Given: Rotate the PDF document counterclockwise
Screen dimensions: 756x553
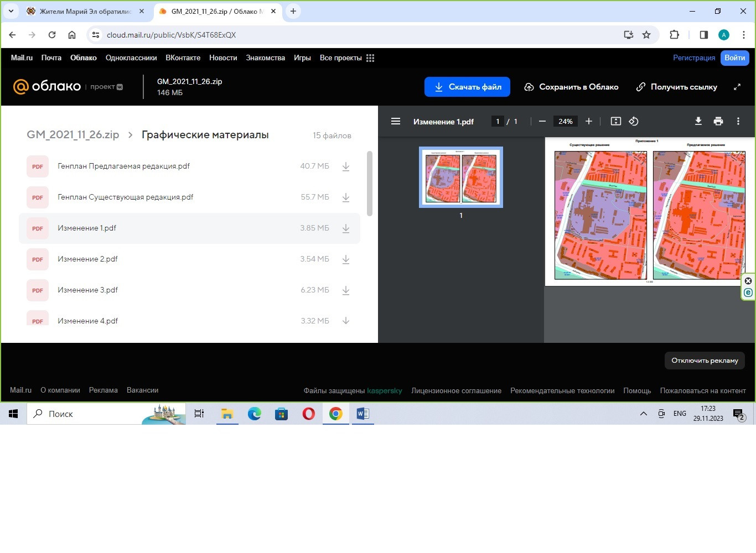Looking at the screenshot, I should (x=634, y=121).
